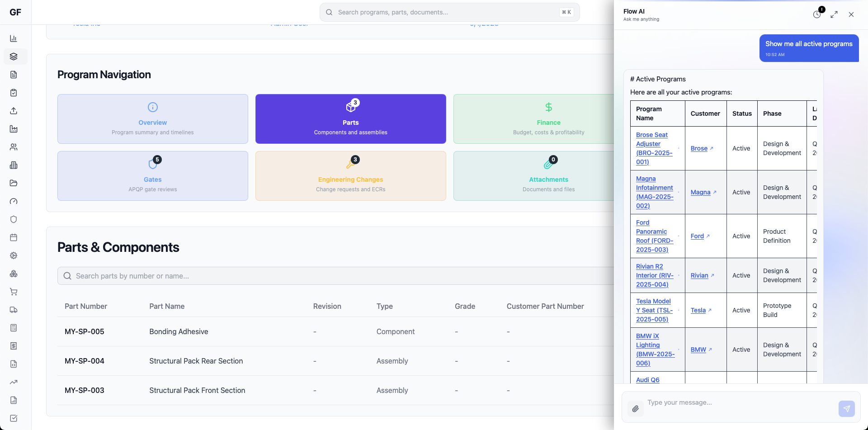View chat history via the clock icon

[817, 14]
